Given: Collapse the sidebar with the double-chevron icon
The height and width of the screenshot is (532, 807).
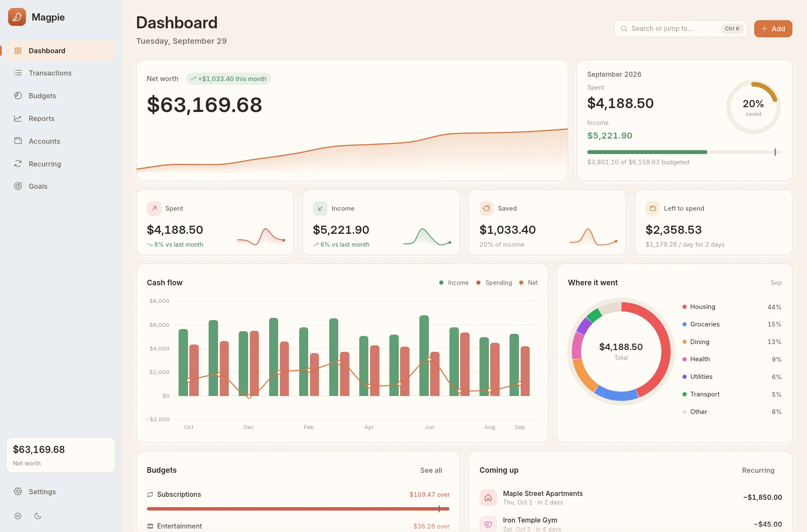Looking at the screenshot, I should coord(18,516).
